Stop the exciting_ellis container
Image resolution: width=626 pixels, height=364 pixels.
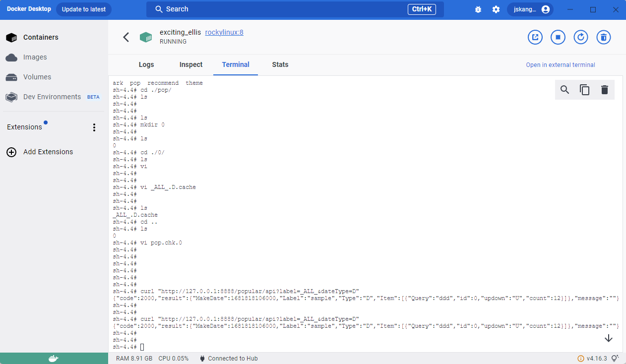click(558, 37)
